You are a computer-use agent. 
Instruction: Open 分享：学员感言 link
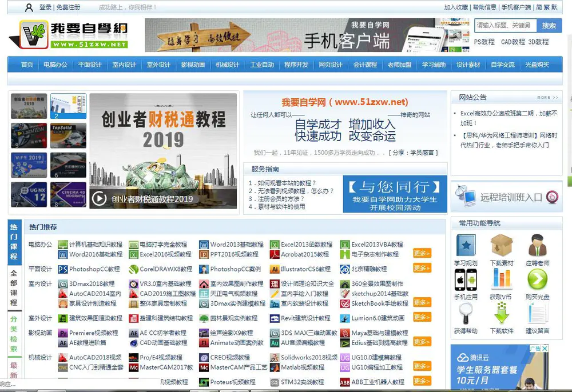(413, 153)
